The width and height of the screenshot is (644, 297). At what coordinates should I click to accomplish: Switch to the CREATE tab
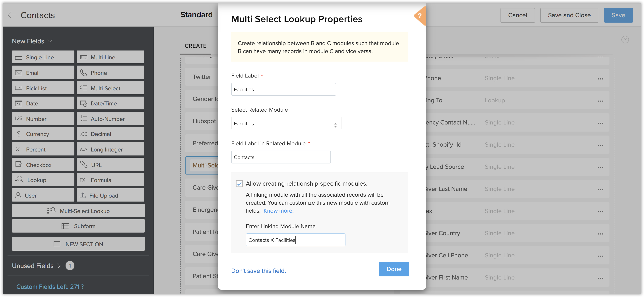(x=196, y=46)
